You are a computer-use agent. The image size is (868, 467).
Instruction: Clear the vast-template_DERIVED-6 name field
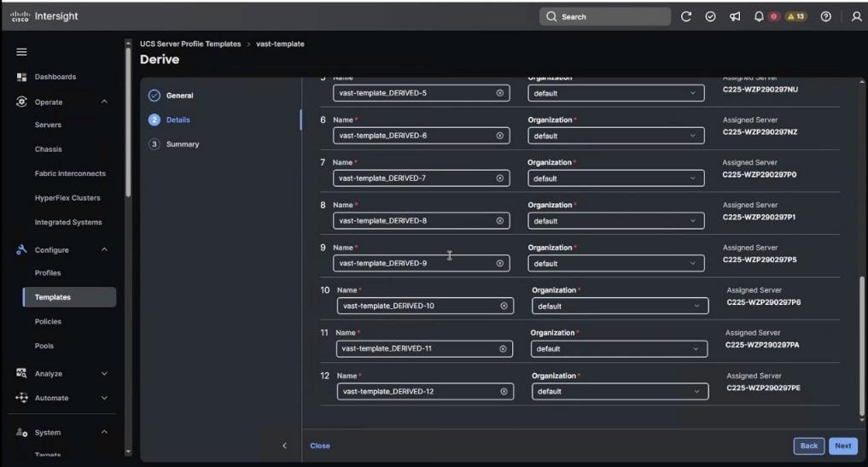(500, 136)
